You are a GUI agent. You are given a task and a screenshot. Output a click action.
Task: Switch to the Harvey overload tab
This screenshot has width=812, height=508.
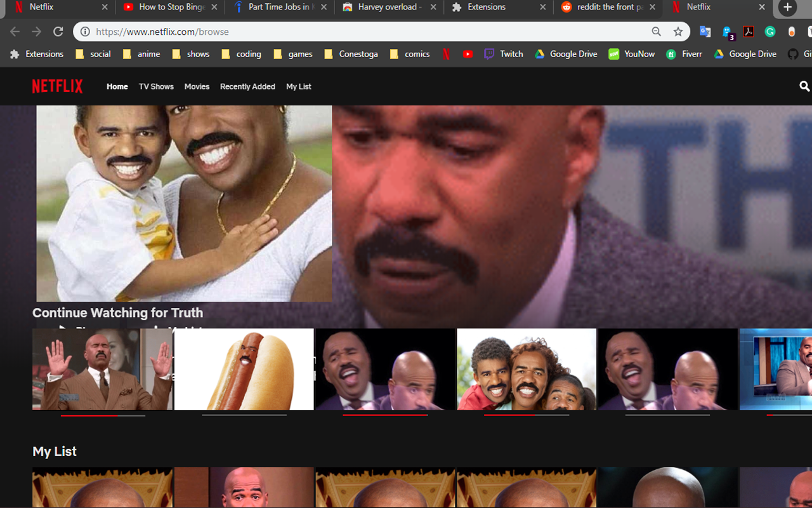pyautogui.click(x=388, y=8)
